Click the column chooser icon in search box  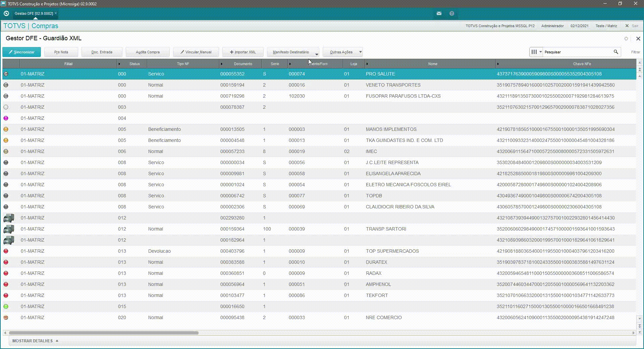click(x=534, y=52)
